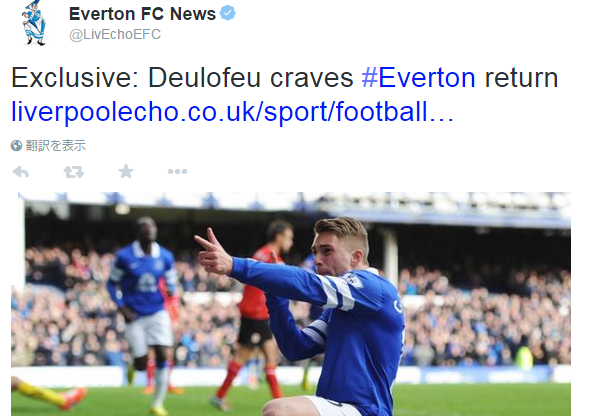The image size is (594, 416).
Task: Retweet this tweet using the retweet icon
Action: click(73, 172)
